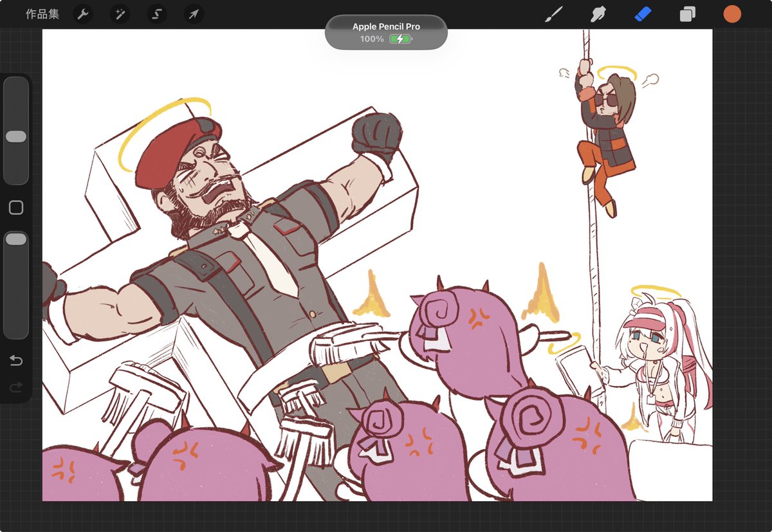This screenshot has height=532, width=772.
Task: Select the Brush tool
Action: [553, 14]
